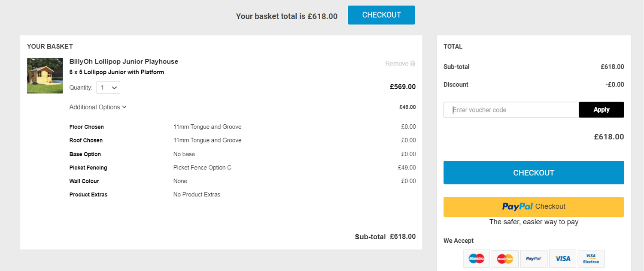Remove the playhouse from the basket
Image resolution: width=644 pixels, height=271 pixels.
pos(397,63)
